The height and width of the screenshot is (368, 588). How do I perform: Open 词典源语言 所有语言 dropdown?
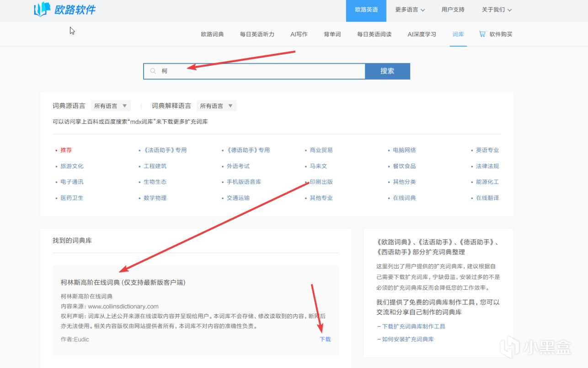click(x=111, y=106)
